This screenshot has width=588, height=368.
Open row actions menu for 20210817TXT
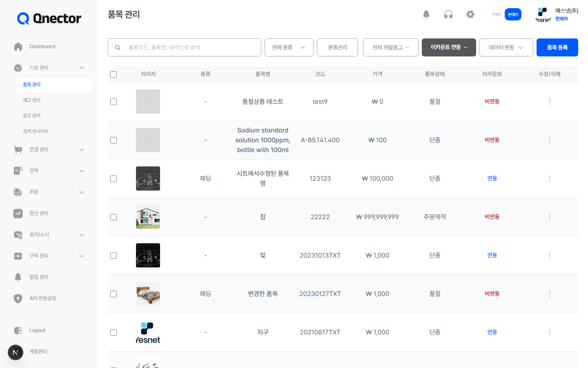(x=550, y=332)
